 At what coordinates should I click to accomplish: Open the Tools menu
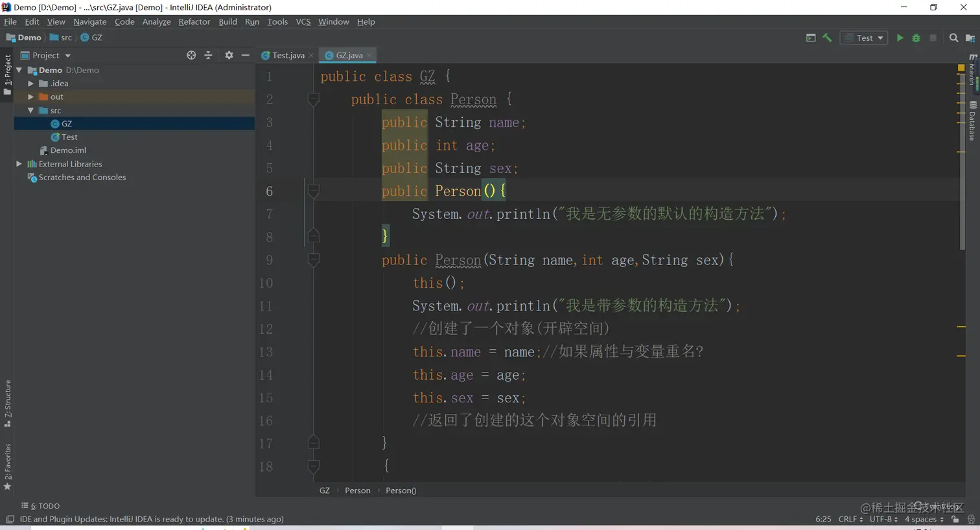click(277, 21)
